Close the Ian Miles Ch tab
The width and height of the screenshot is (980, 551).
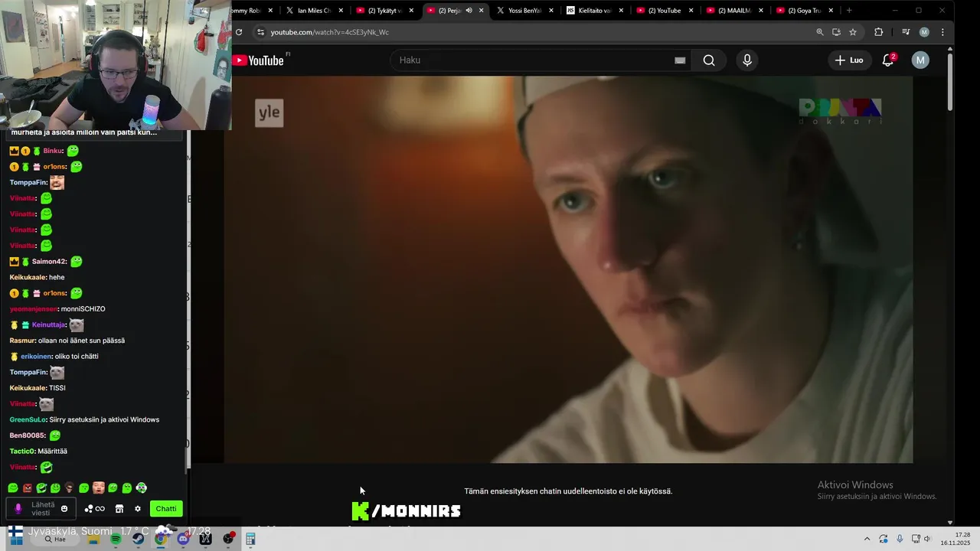pyautogui.click(x=340, y=11)
